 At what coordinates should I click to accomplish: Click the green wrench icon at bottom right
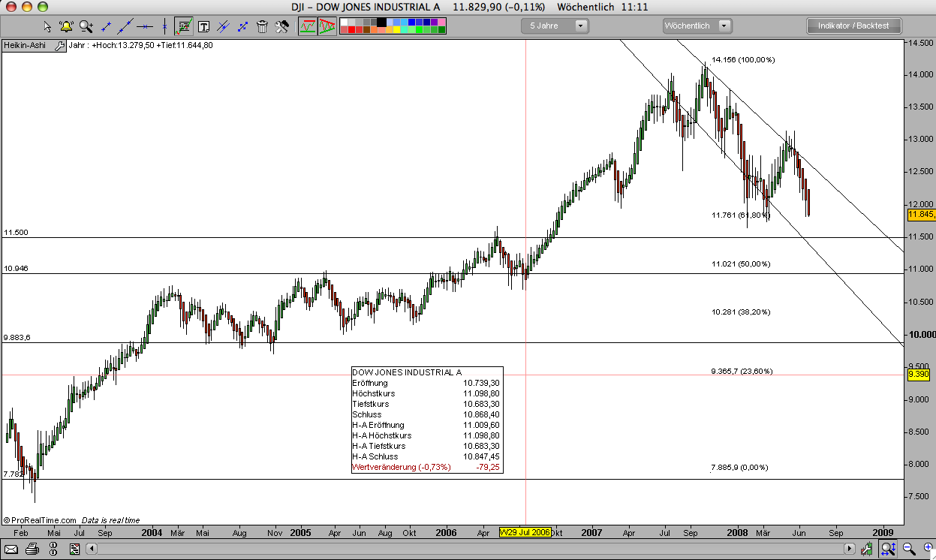(867, 549)
